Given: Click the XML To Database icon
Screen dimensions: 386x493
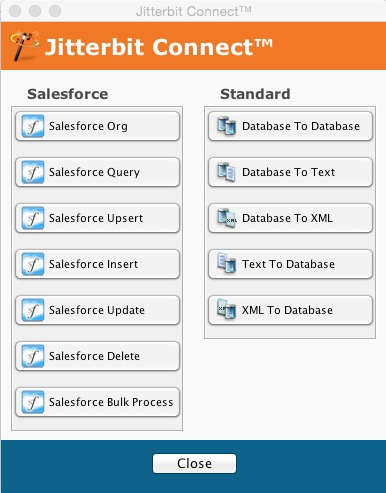Looking at the screenshot, I should click(x=227, y=309).
